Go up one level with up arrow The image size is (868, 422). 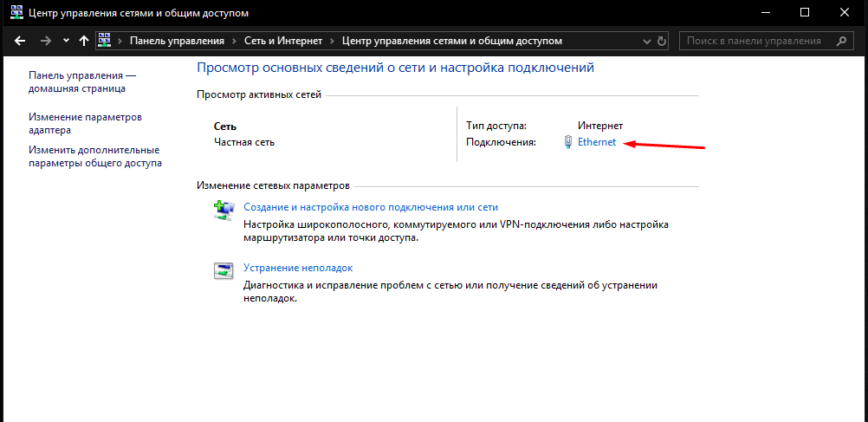click(x=84, y=41)
